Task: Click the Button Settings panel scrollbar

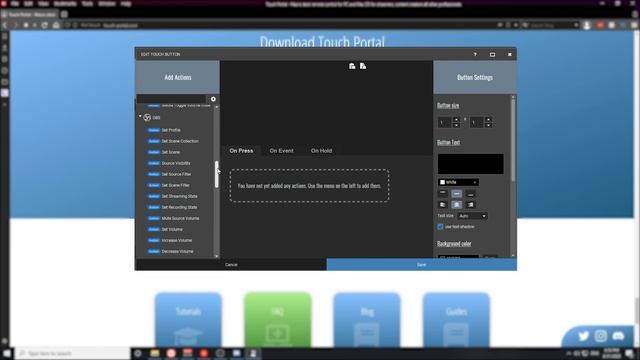Action: tap(513, 139)
